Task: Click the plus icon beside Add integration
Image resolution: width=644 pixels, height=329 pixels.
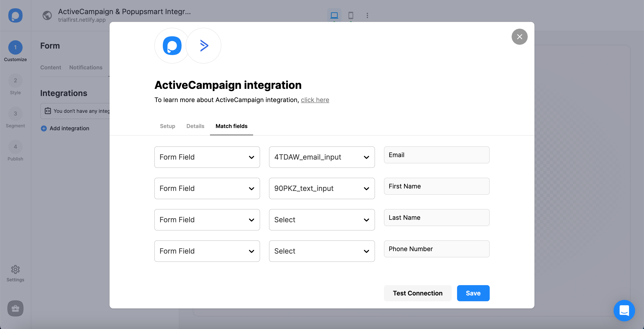Action: coord(44,128)
